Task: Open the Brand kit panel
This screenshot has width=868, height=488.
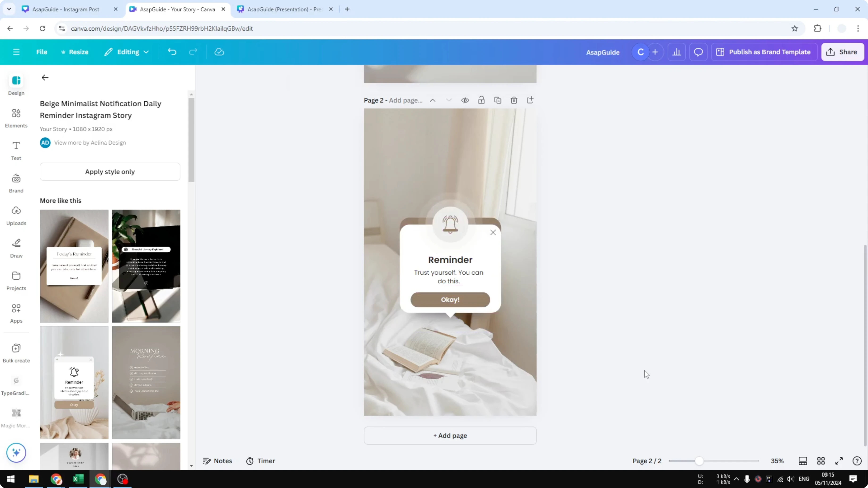Action: (x=16, y=183)
